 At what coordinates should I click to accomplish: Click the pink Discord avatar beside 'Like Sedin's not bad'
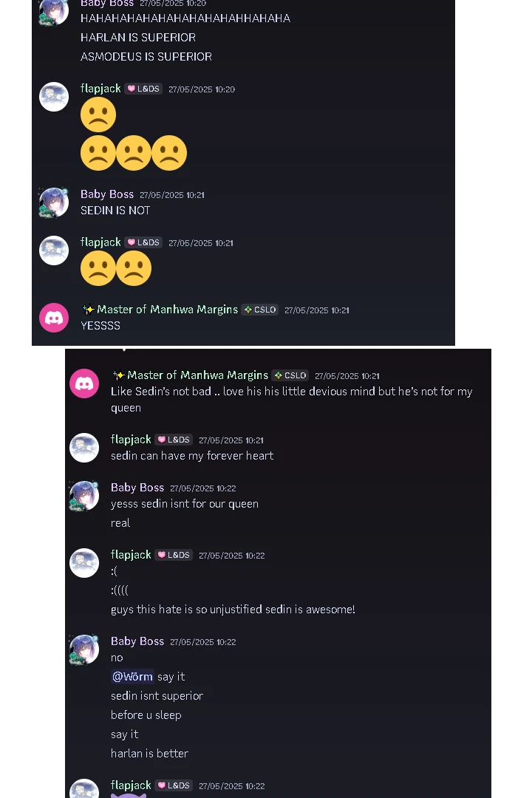pyautogui.click(x=84, y=383)
